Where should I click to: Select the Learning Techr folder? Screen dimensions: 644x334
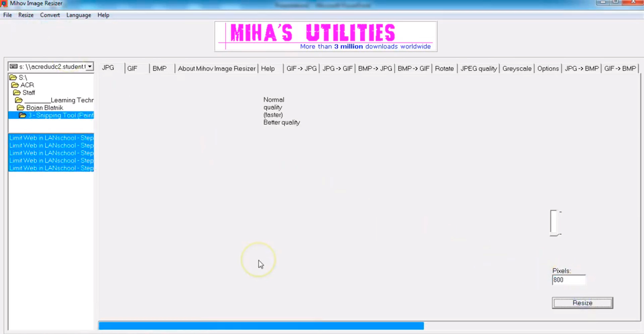click(x=72, y=100)
